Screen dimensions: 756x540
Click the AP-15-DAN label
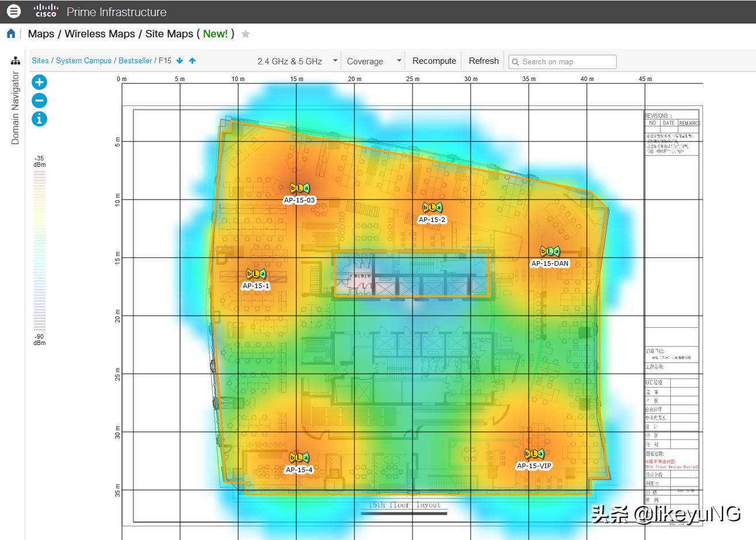(x=549, y=263)
